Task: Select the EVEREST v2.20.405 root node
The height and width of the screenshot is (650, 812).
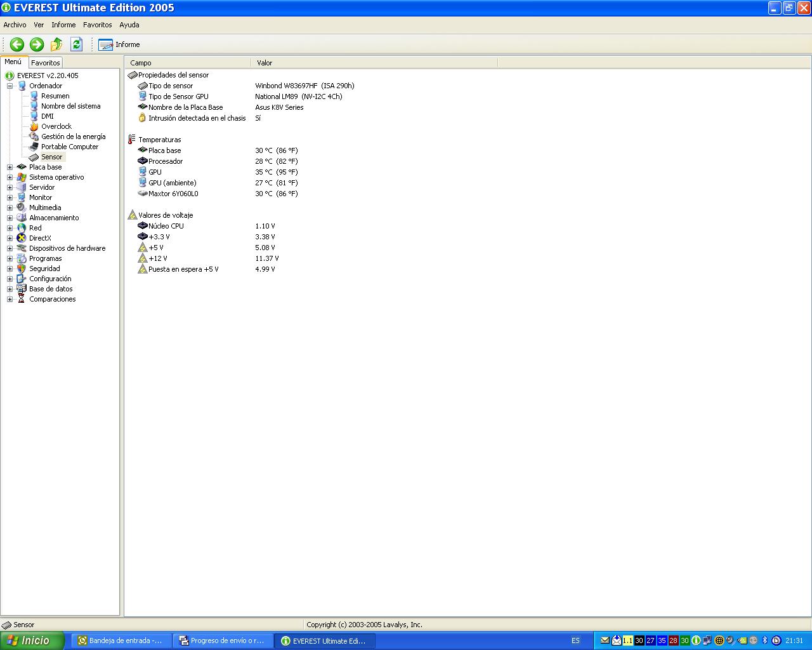Action: 48,76
